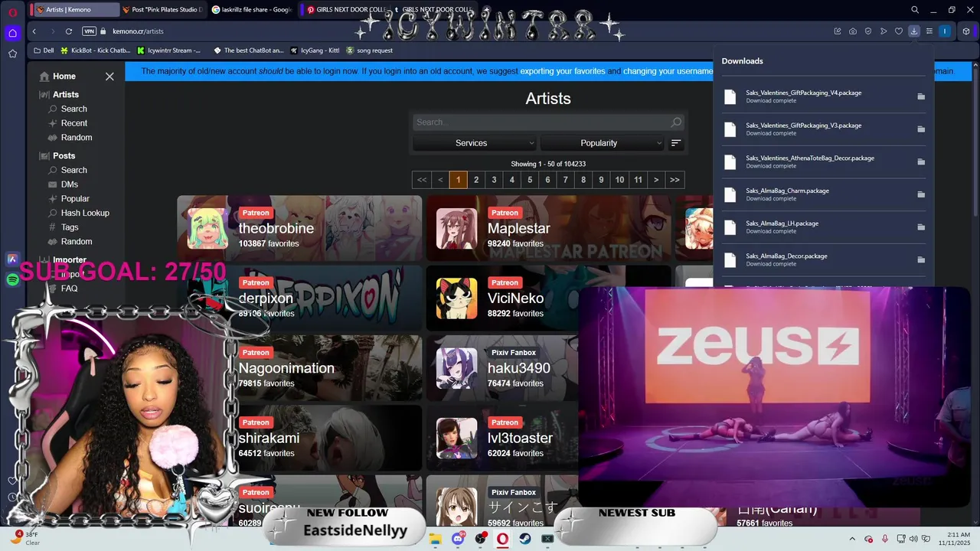
Task: Add page to bookmarks with heart icon
Action: point(899,31)
